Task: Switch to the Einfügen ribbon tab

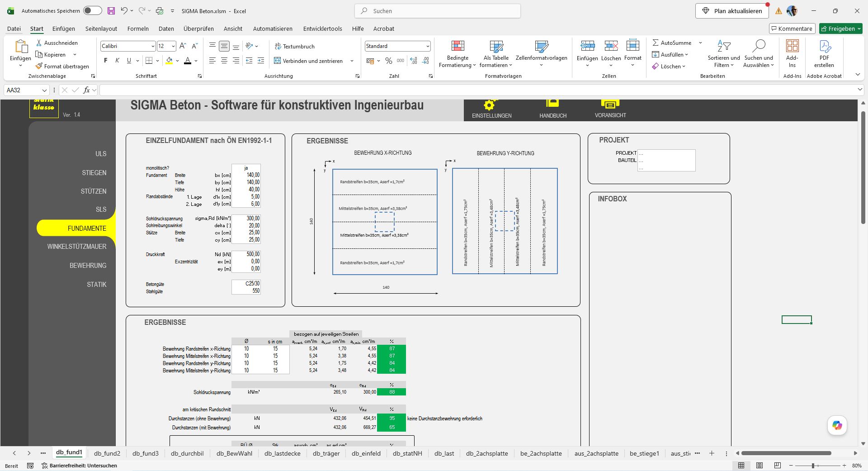Action: click(64, 29)
